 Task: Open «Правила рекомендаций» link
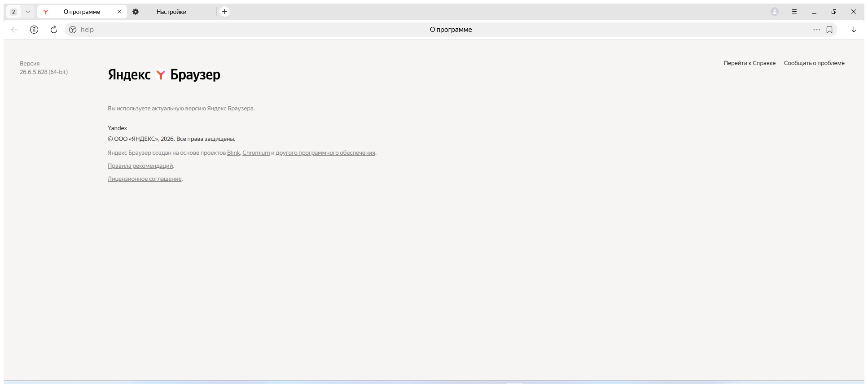pyautogui.click(x=140, y=166)
